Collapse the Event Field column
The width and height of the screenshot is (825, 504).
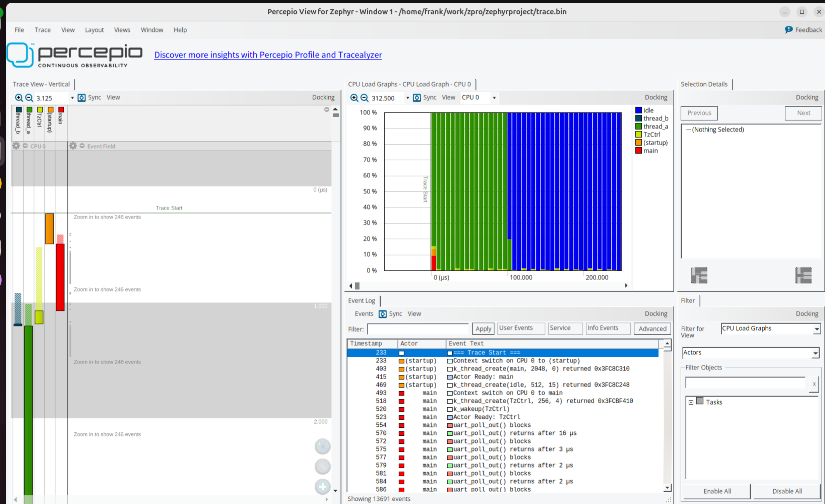(x=82, y=146)
